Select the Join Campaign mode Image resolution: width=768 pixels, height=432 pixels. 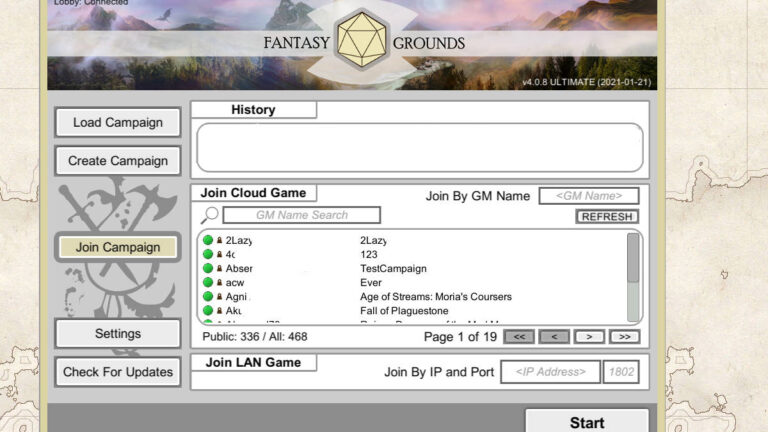click(x=117, y=247)
